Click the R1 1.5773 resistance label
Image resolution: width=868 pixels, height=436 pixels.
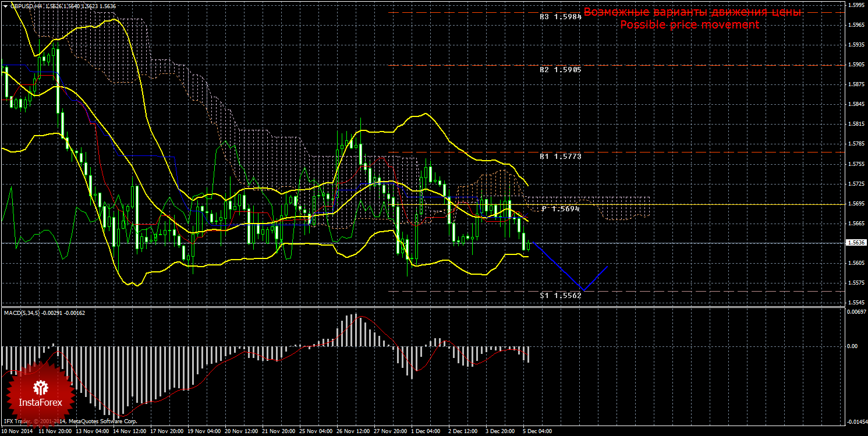pos(560,157)
